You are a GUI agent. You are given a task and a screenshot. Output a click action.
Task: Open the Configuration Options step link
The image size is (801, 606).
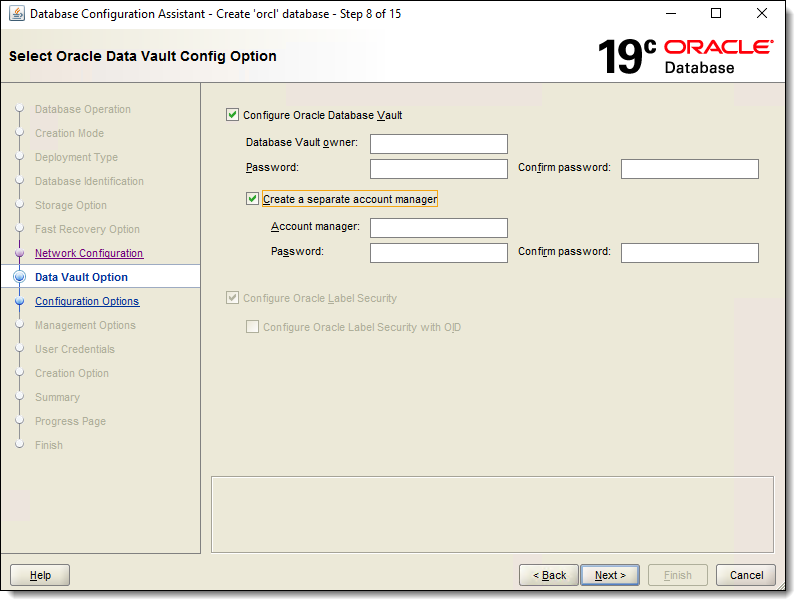87,301
